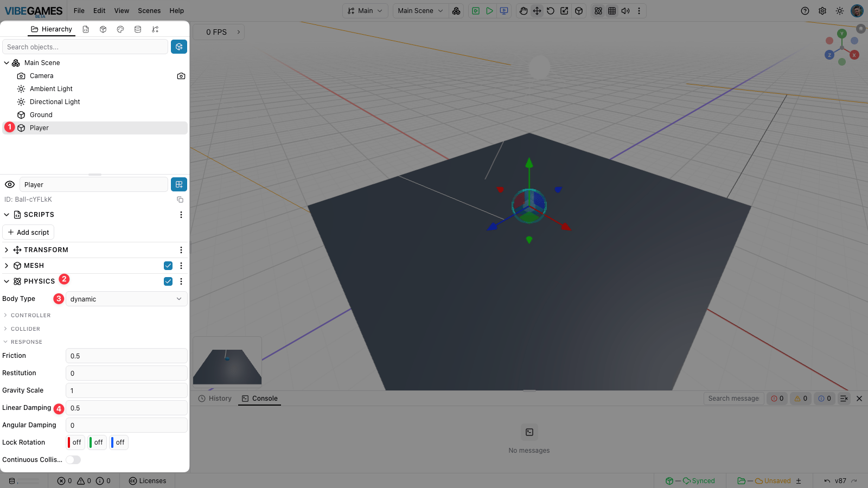Open the materials palette tab
Image resolution: width=868 pixels, height=488 pixels.
pos(120,29)
